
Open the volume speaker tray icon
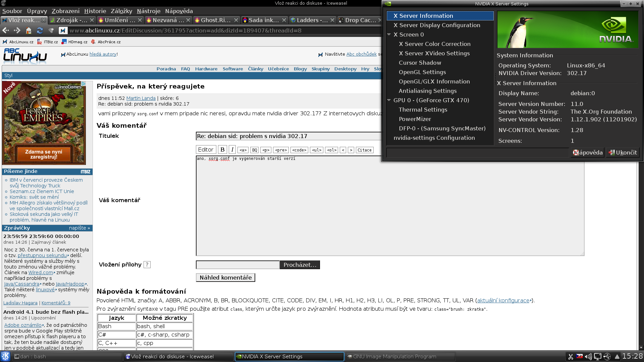point(588,357)
